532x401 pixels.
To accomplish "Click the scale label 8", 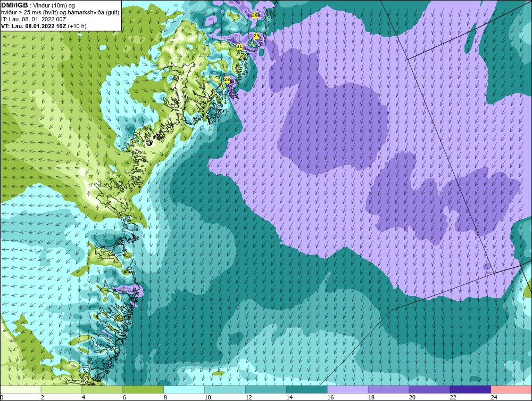I will click(x=165, y=397).
